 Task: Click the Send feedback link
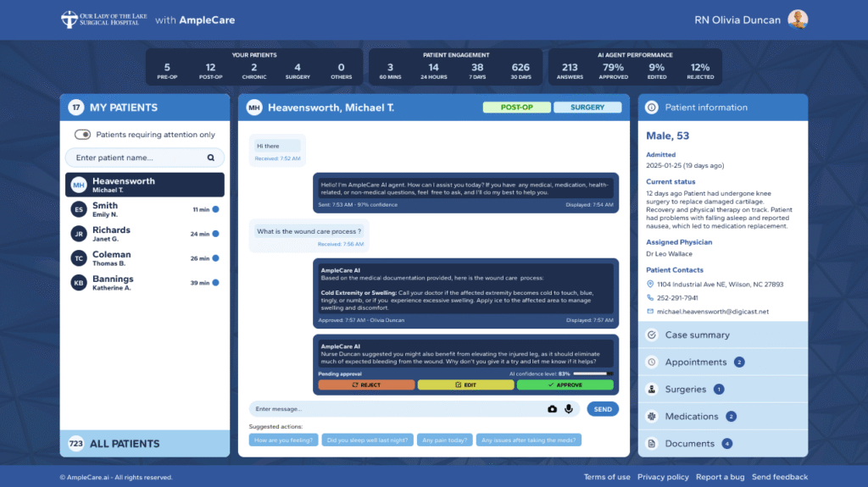click(x=780, y=477)
